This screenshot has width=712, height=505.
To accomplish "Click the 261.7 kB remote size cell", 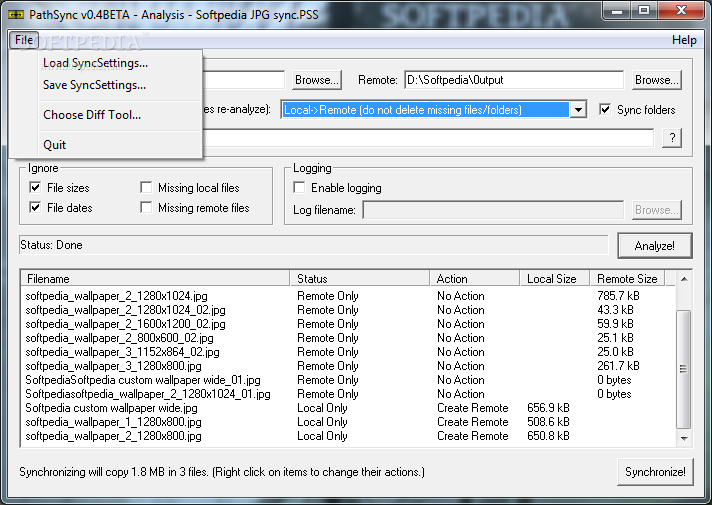I will tap(618, 366).
